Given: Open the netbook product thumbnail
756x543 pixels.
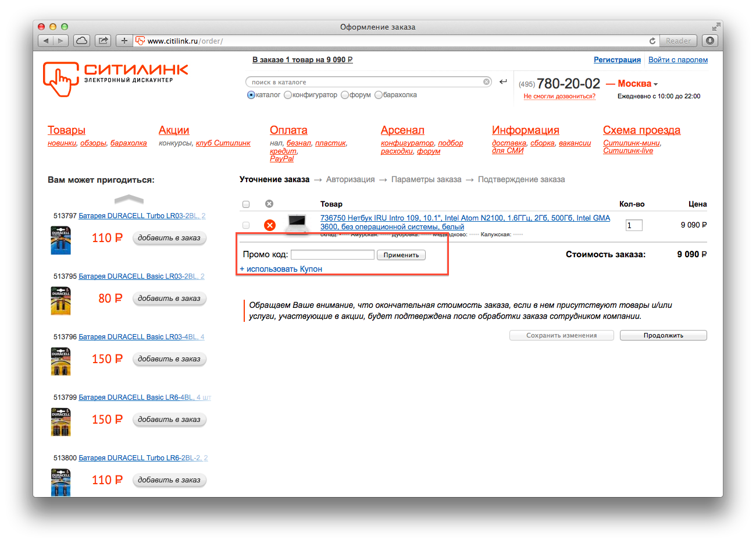Looking at the screenshot, I should (297, 224).
